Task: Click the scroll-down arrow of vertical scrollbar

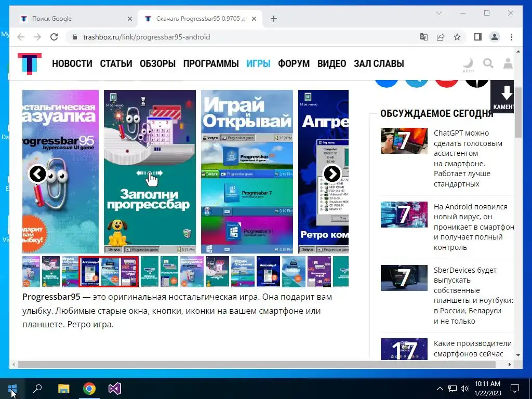Action: pos(518,355)
